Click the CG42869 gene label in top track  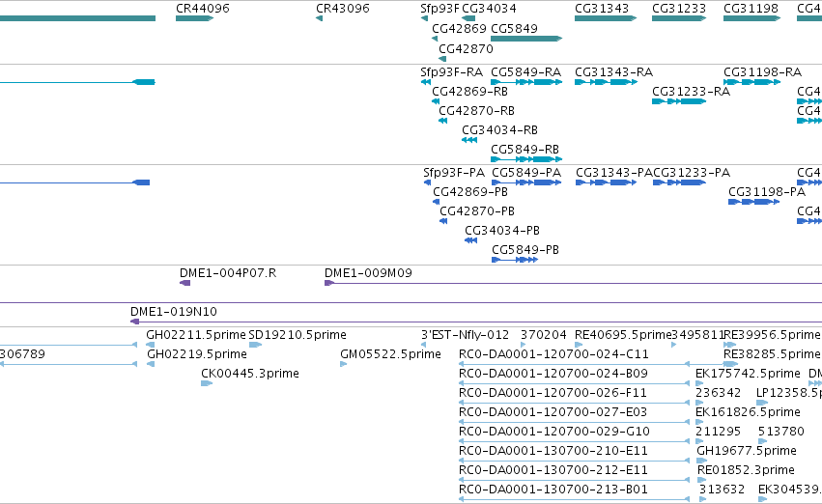pyautogui.click(x=459, y=28)
